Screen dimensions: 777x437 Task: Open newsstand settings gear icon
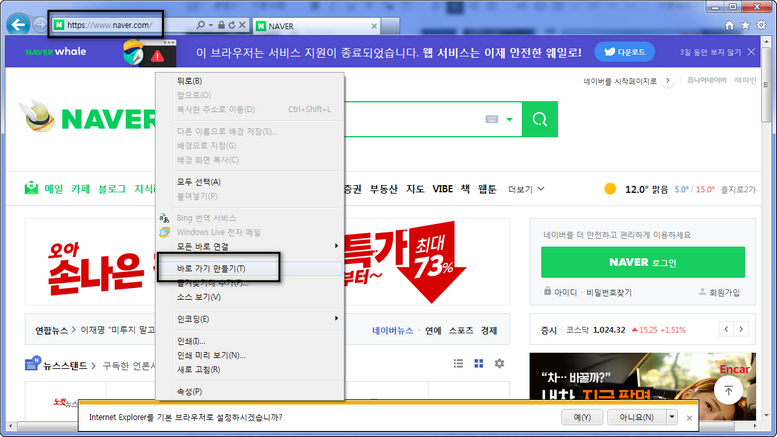500,364
